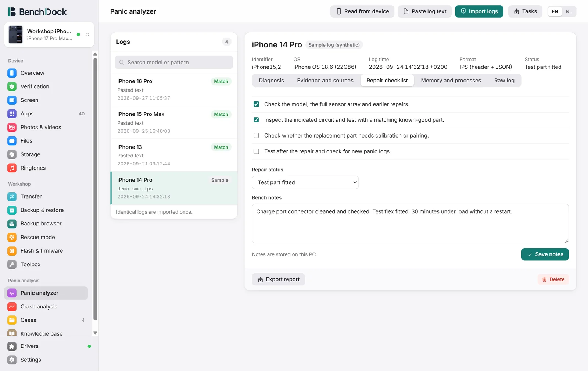Viewport: 588px width, 371px height.
Task: Click the 'Sample log (synthetic)' badge
Action: tap(334, 45)
